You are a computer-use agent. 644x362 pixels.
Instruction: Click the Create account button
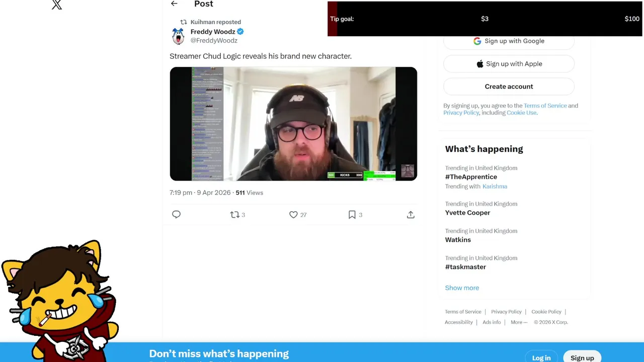pyautogui.click(x=509, y=86)
